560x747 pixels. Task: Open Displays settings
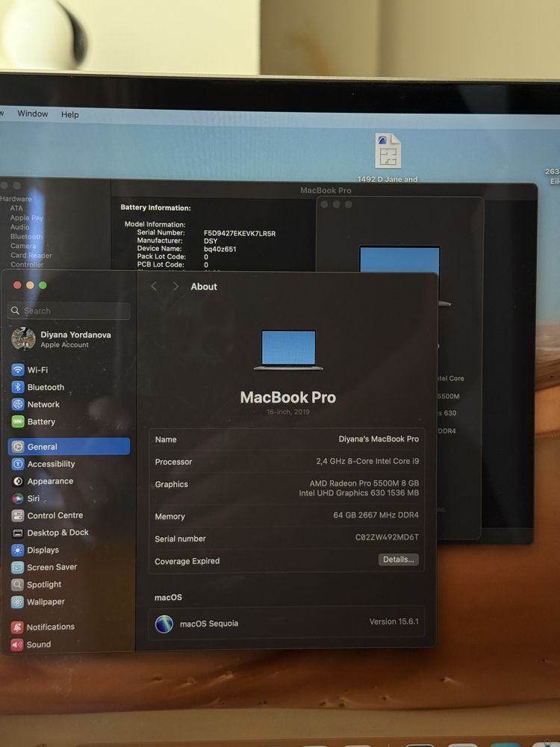coord(35,551)
